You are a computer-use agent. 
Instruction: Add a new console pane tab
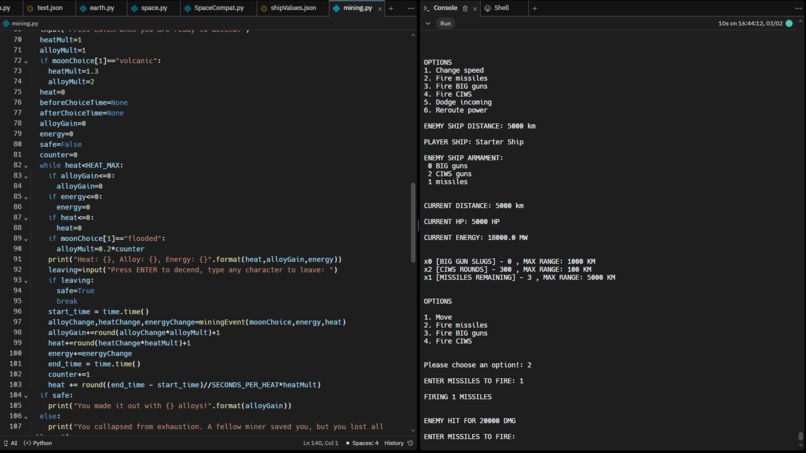click(535, 8)
